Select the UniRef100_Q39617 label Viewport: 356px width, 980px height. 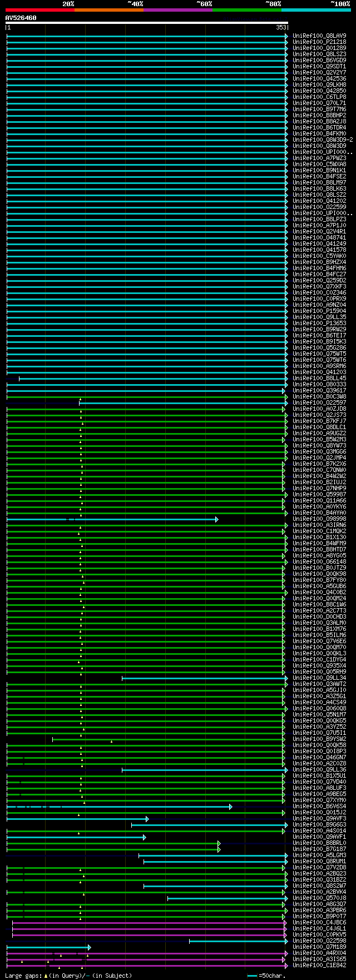pos(319,390)
